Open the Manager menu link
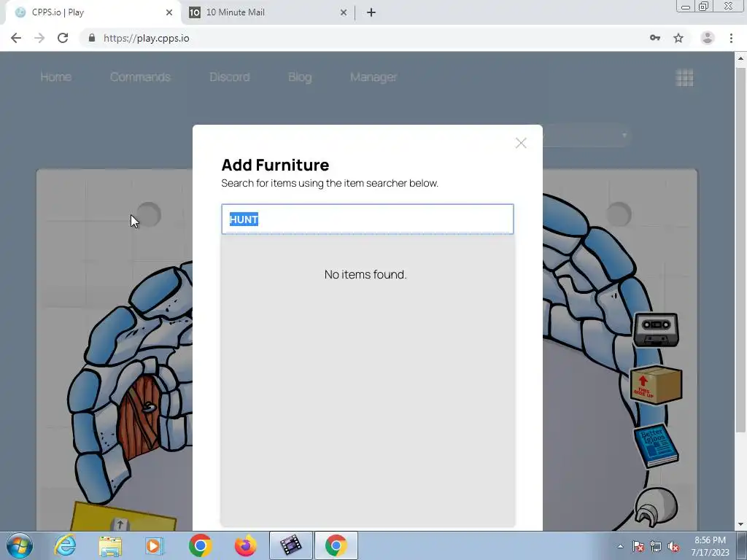The height and width of the screenshot is (560, 747). point(373,77)
